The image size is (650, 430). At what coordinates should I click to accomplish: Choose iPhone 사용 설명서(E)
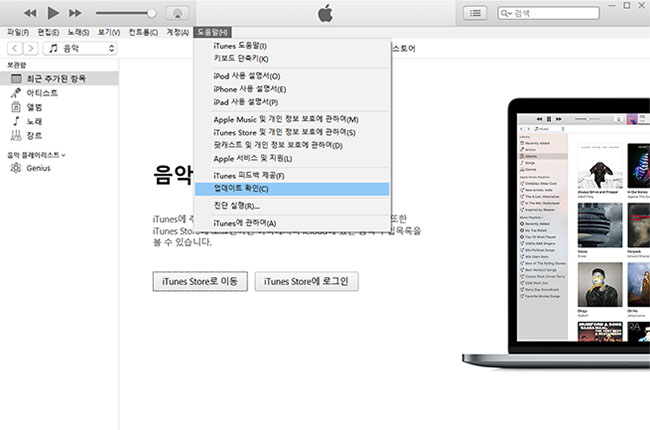(292, 89)
